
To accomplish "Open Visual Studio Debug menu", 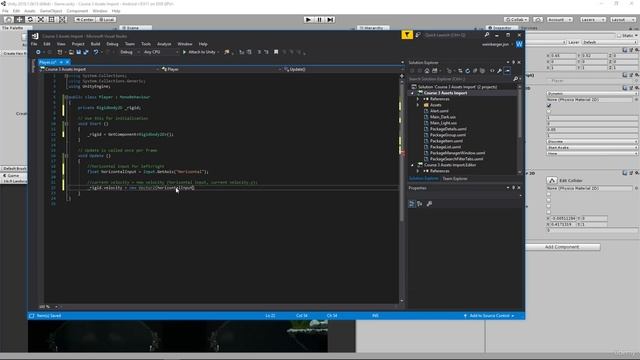I will coord(112,44).
